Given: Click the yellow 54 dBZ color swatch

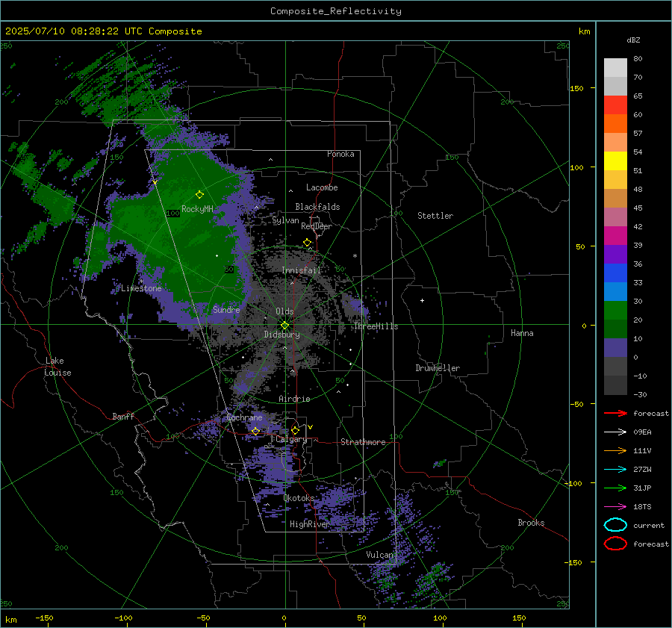Looking at the screenshot, I should 615,161.
